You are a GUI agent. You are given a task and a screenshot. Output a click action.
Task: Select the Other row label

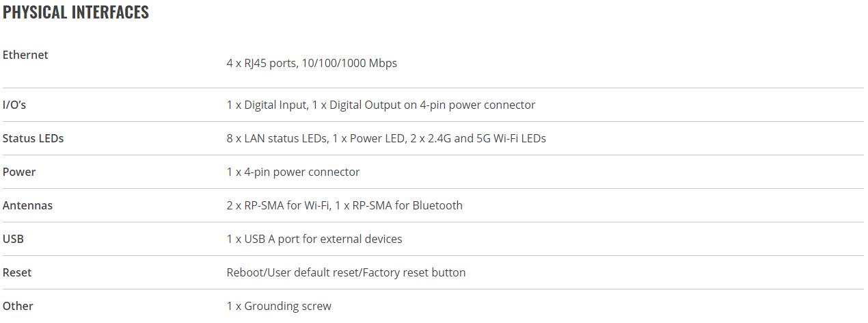click(x=18, y=306)
